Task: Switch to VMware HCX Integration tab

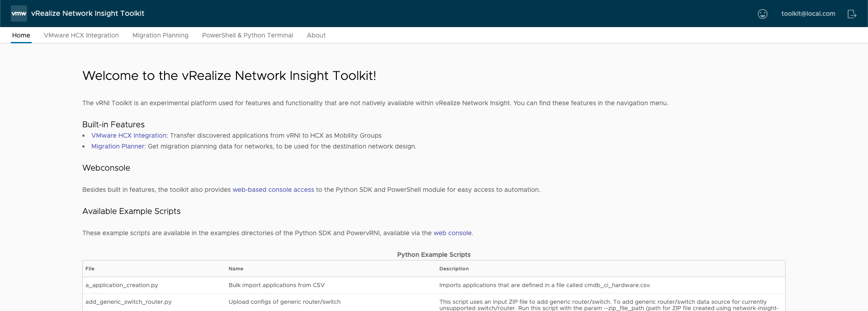Action: tap(81, 35)
